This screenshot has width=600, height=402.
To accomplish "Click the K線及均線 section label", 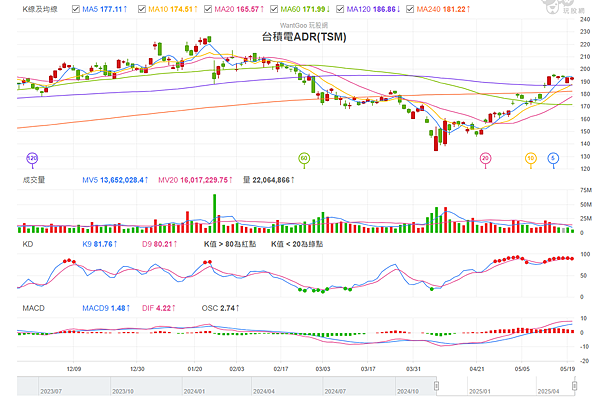I will point(40,9).
